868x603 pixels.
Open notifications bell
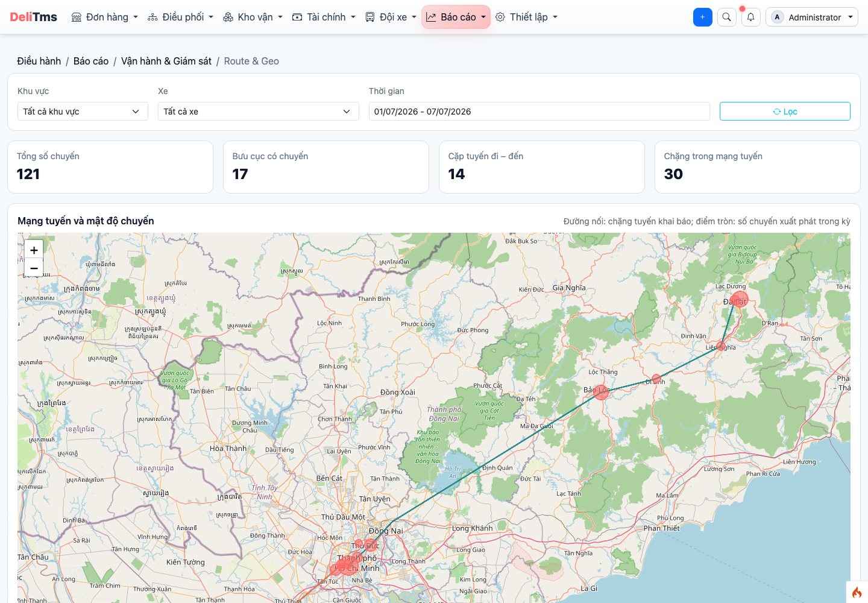(750, 17)
